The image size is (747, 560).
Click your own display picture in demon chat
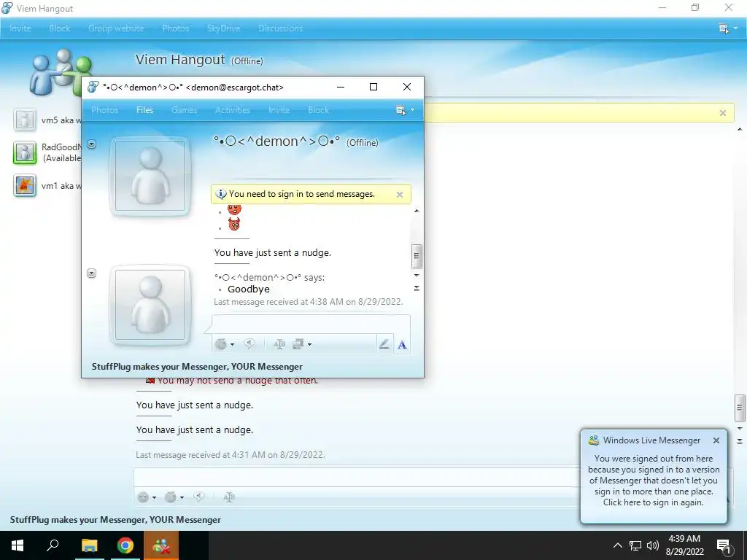click(150, 305)
